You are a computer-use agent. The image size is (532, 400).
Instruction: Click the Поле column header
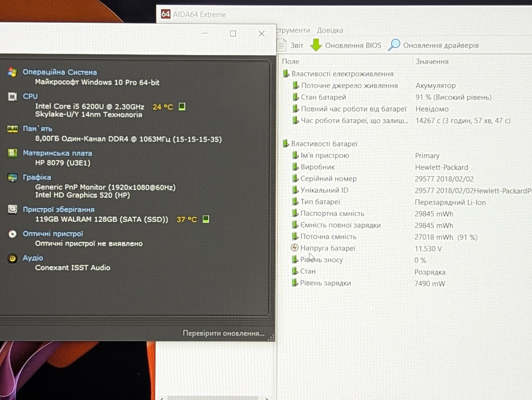tap(291, 61)
